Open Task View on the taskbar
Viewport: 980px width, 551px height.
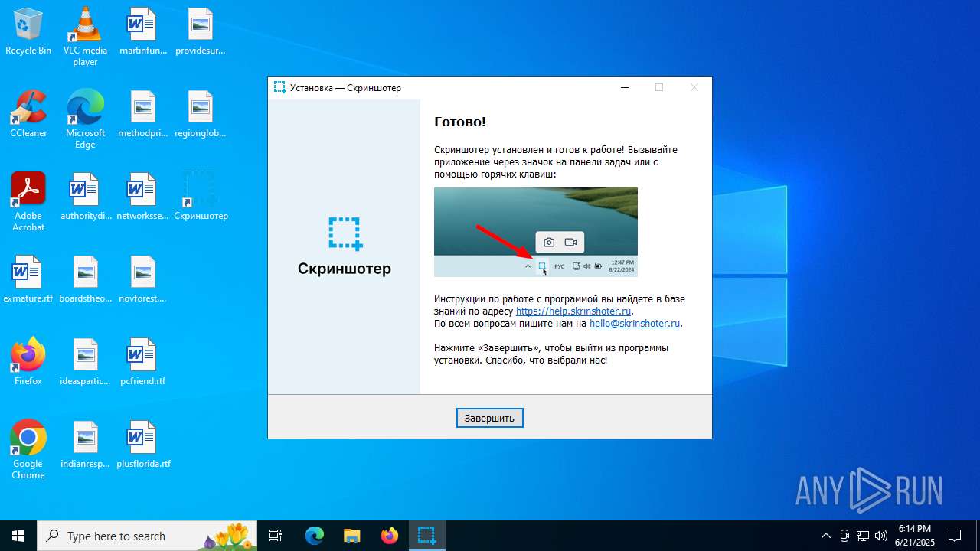276,536
